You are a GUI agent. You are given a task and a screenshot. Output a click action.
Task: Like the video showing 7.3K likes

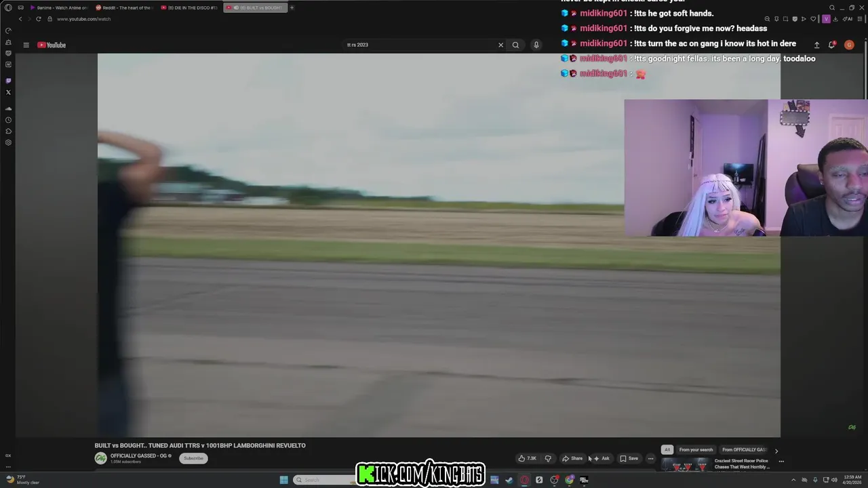(528, 458)
